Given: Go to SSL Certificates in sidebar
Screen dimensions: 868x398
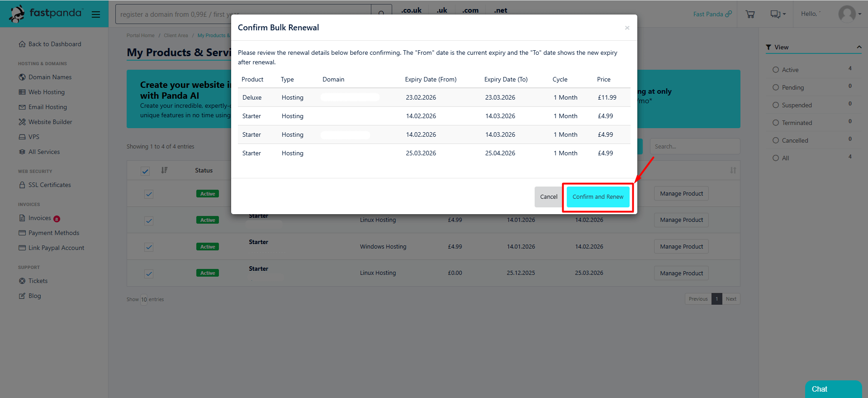Looking at the screenshot, I should click(x=49, y=185).
